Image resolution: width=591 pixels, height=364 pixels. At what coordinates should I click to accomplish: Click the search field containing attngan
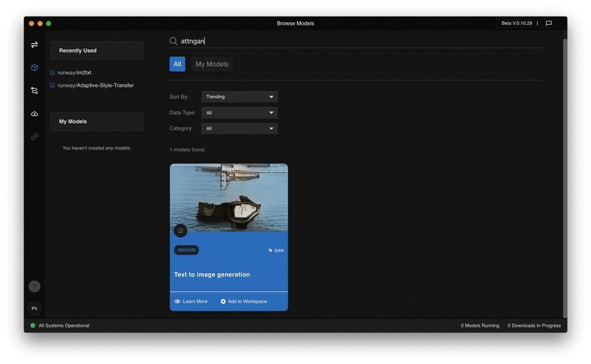355,41
